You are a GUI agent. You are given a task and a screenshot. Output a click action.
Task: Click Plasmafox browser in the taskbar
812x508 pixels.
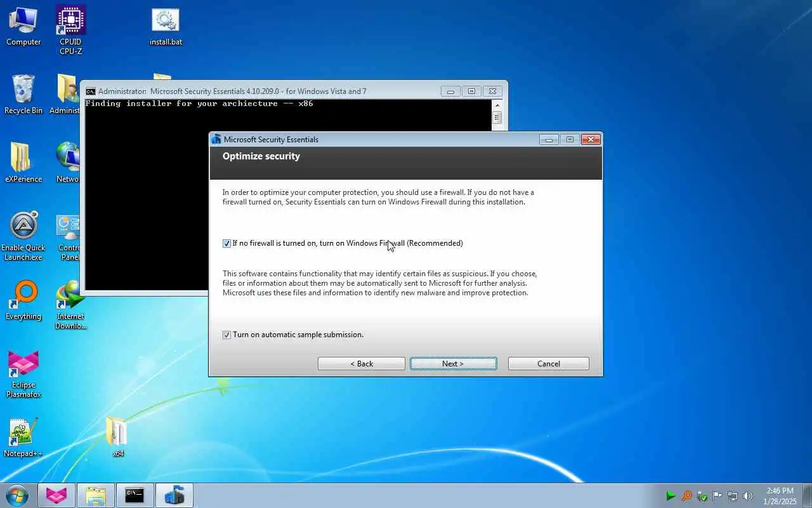tap(56, 495)
